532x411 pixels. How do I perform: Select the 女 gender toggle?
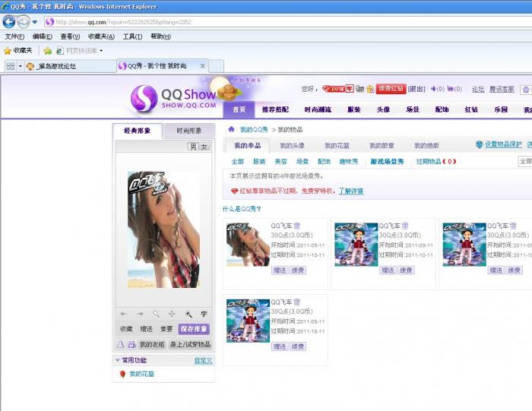204,147
